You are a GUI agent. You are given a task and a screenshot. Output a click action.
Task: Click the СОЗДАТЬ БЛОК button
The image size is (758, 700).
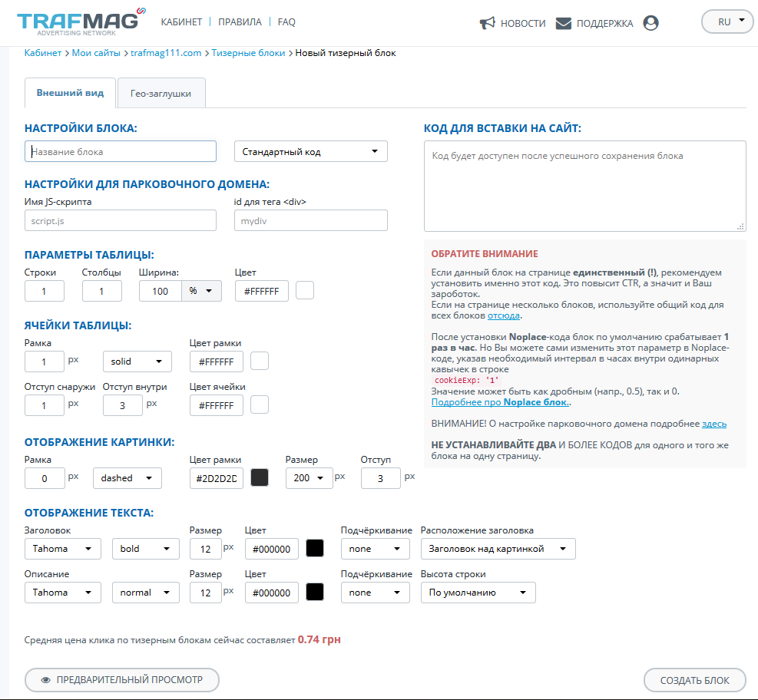tap(695, 680)
